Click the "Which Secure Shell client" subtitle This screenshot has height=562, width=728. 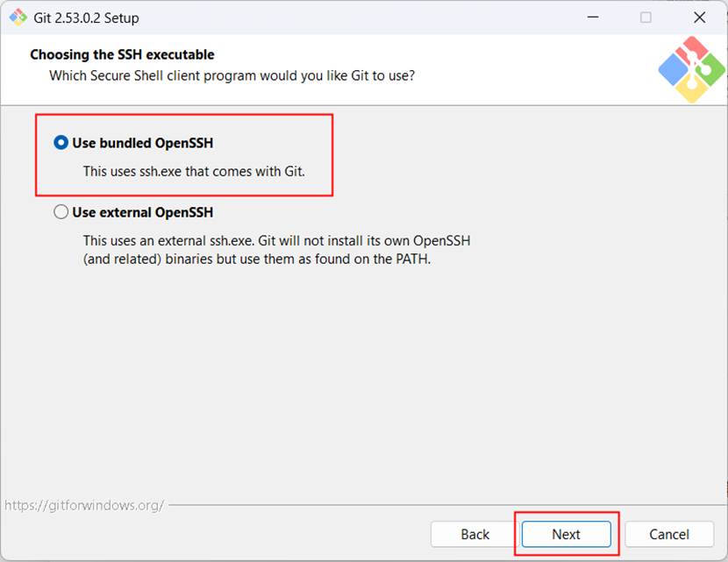(x=232, y=75)
